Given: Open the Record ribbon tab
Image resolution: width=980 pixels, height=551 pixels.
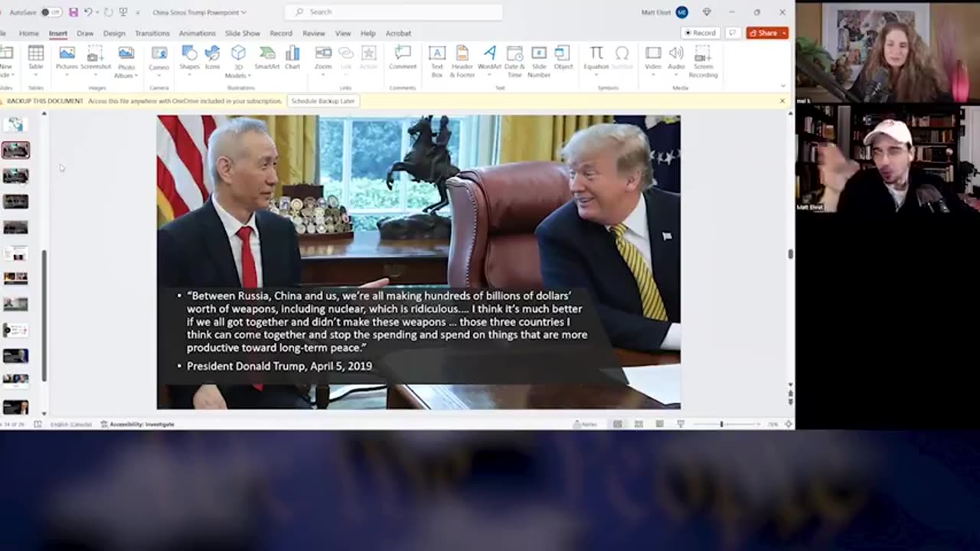Looking at the screenshot, I should [x=281, y=34].
